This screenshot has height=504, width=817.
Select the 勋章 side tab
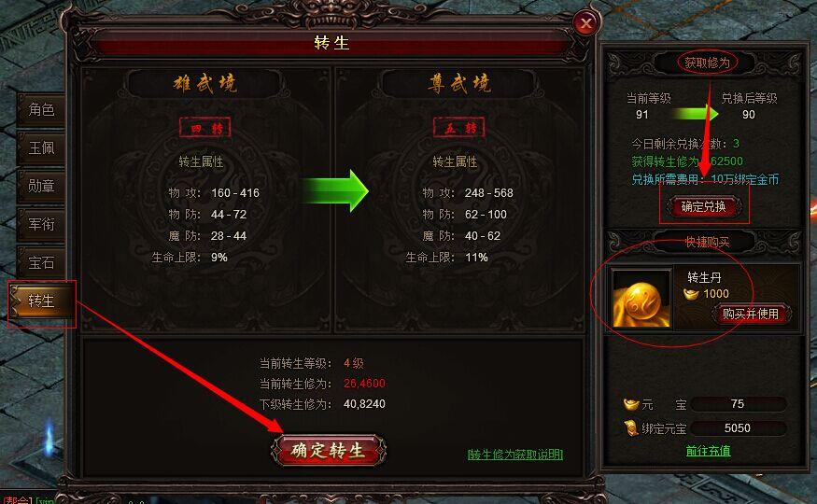click(x=41, y=186)
